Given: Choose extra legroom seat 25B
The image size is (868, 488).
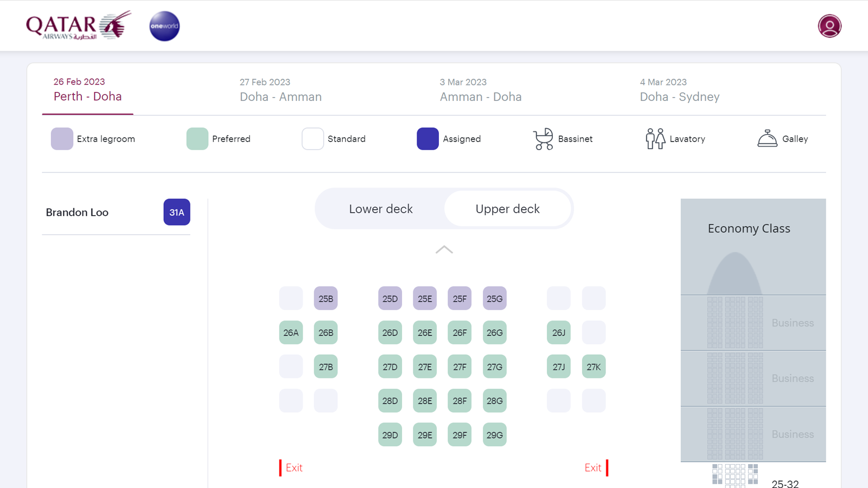Looking at the screenshot, I should (326, 298).
